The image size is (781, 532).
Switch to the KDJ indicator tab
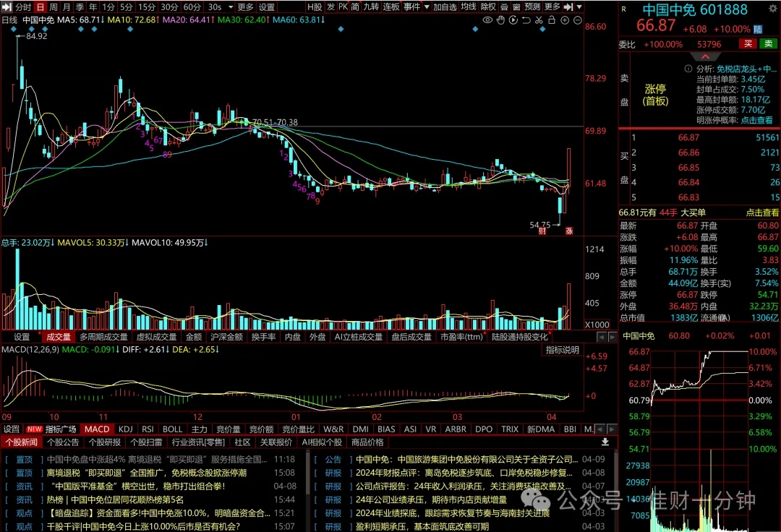126,429
